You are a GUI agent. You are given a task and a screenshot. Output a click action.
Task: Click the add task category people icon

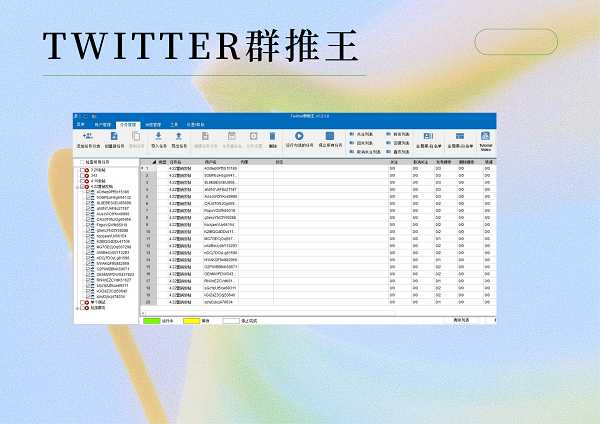click(88, 136)
